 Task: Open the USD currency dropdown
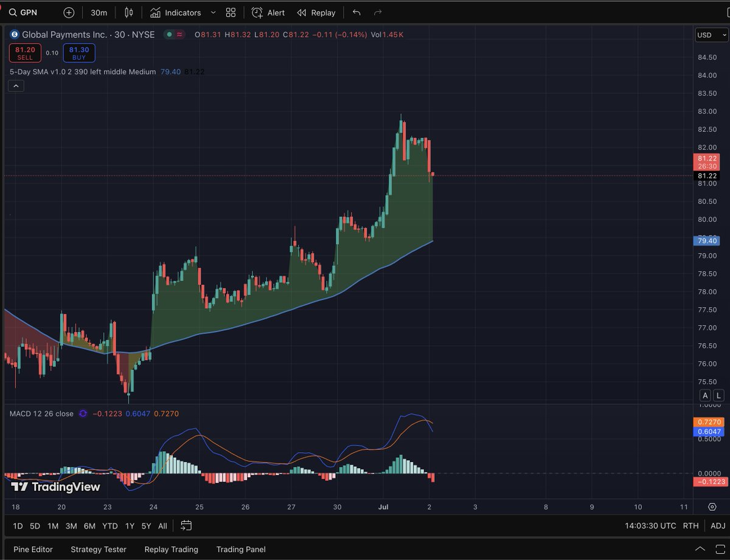pyautogui.click(x=711, y=35)
